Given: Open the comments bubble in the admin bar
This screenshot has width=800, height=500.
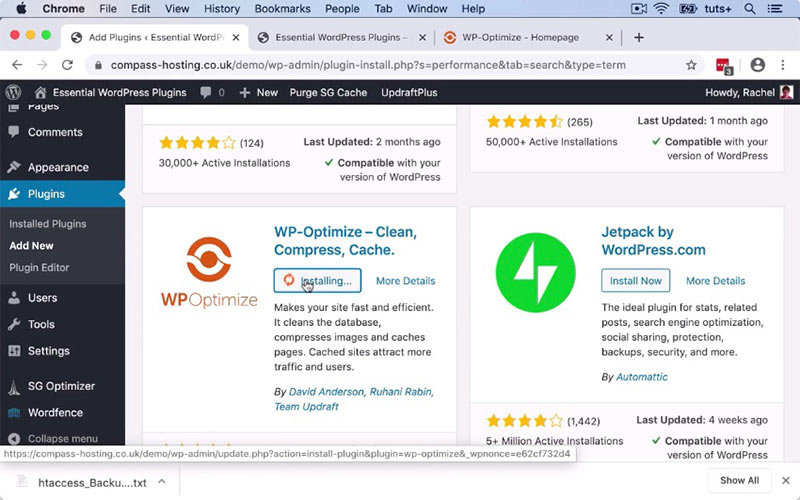Looking at the screenshot, I should (x=212, y=92).
